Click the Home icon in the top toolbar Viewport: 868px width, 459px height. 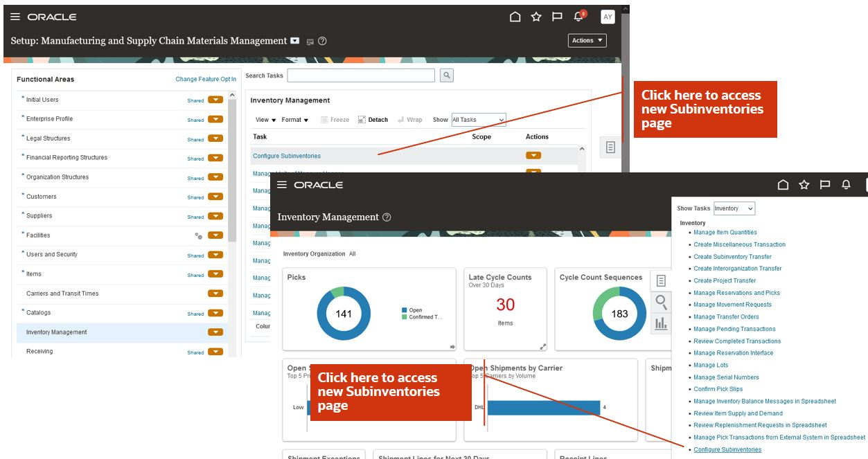tap(514, 16)
